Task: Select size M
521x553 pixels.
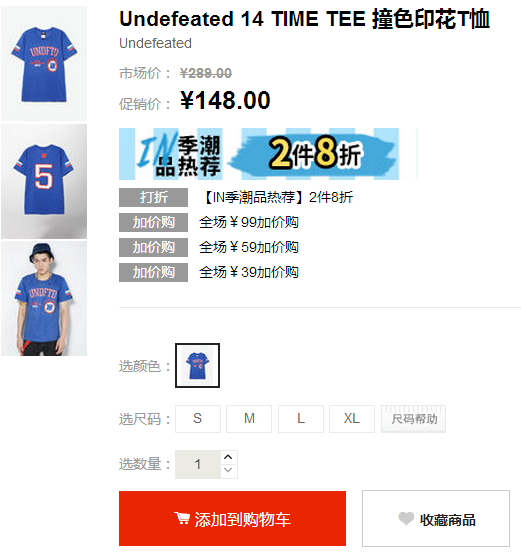Action: (x=249, y=419)
